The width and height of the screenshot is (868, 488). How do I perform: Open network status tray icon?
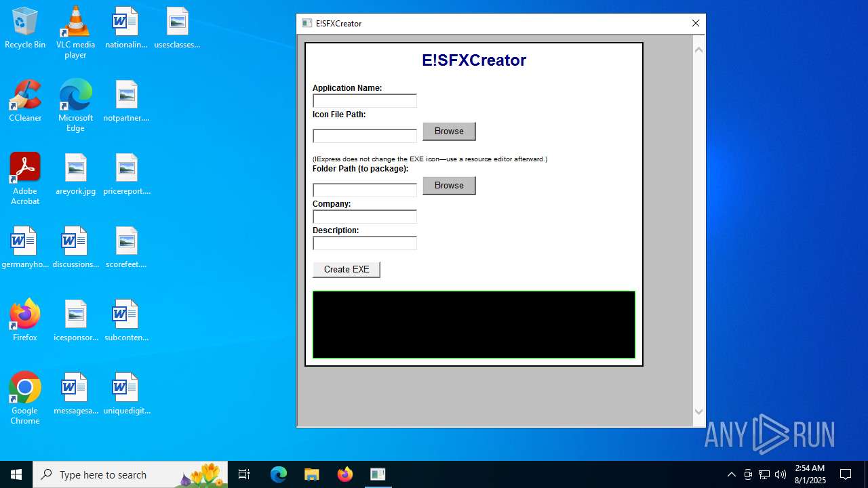(764, 474)
